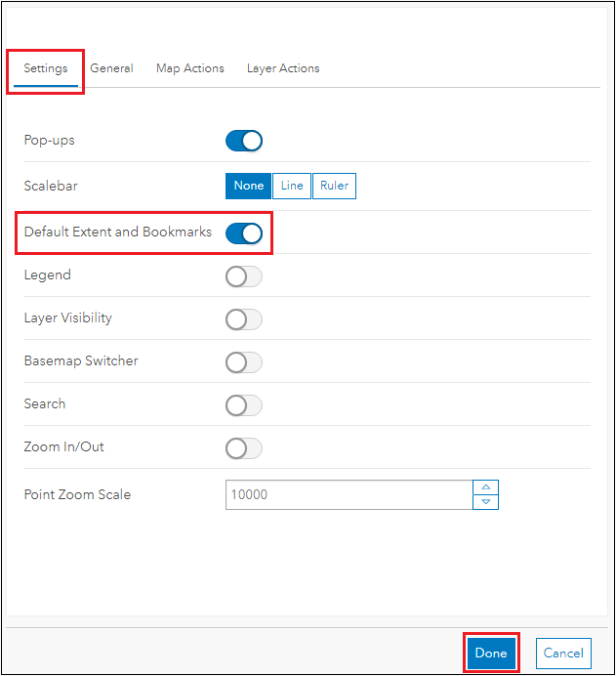Click the Scalebar label

point(51,186)
